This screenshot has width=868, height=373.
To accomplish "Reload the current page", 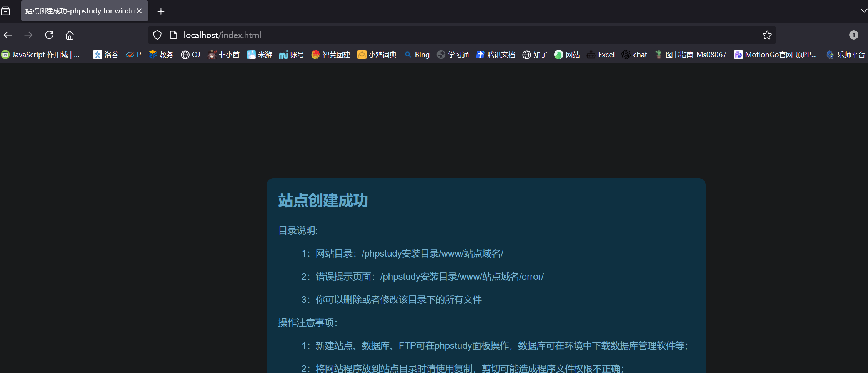I will pyautogui.click(x=49, y=35).
